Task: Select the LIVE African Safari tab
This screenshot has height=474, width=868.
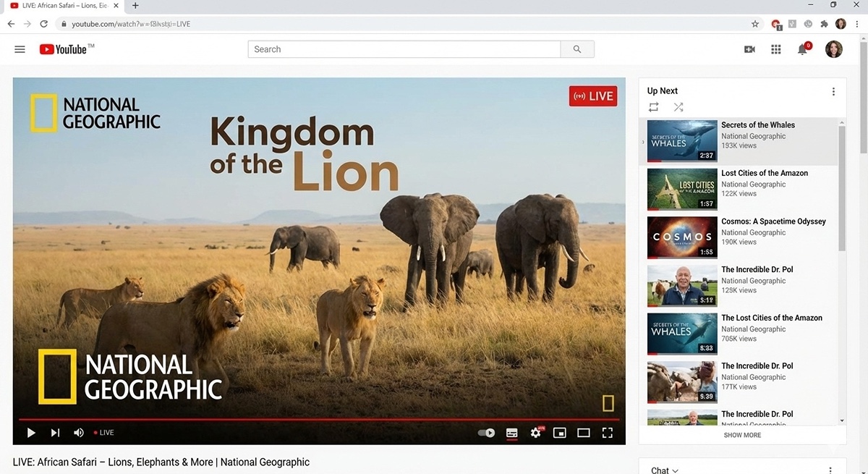Action: (65, 6)
